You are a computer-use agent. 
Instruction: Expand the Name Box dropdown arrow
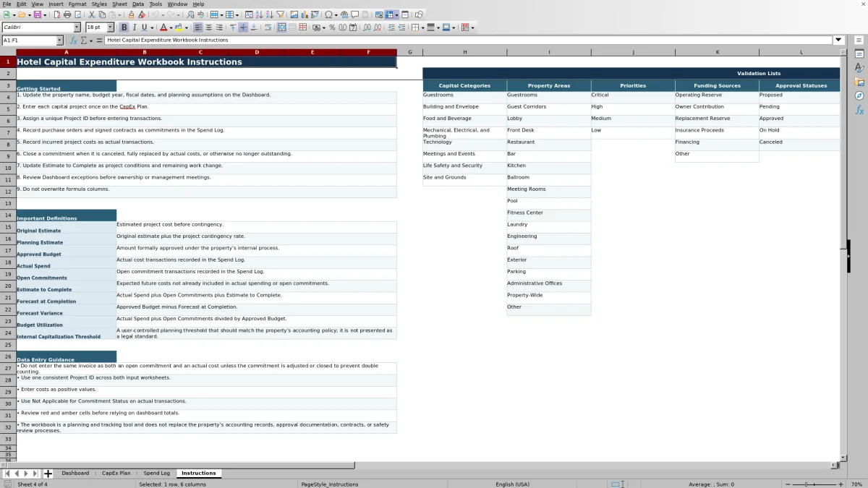59,40
